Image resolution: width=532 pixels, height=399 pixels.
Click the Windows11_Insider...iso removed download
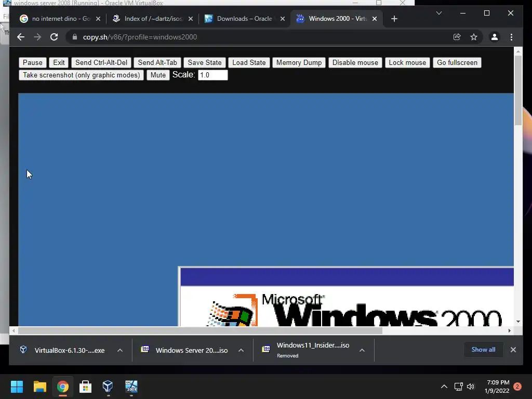pyautogui.click(x=306, y=350)
